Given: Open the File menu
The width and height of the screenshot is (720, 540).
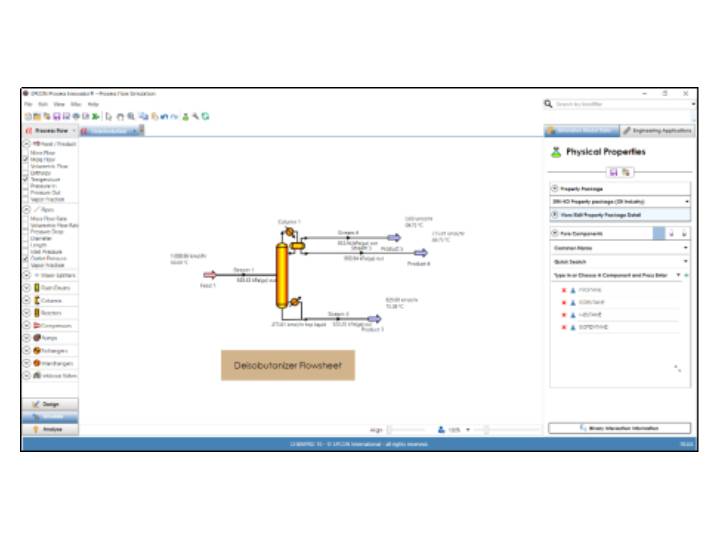Looking at the screenshot, I should tap(28, 104).
